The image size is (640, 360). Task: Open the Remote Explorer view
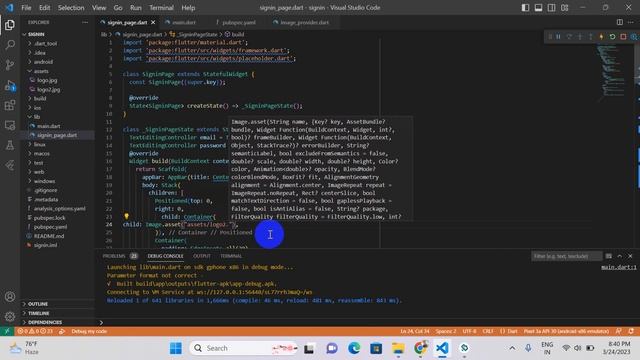coord(10,125)
